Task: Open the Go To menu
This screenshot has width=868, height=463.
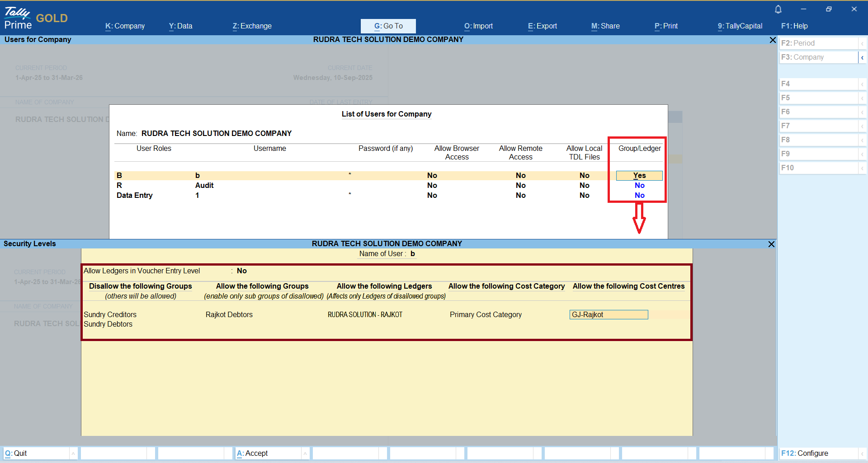Action: click(x=388, y=26)
